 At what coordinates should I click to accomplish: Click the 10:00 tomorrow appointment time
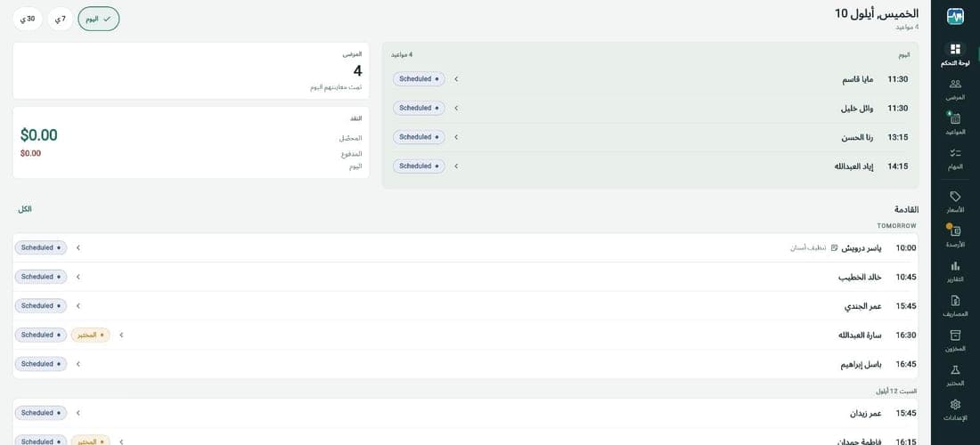(906, 247)
